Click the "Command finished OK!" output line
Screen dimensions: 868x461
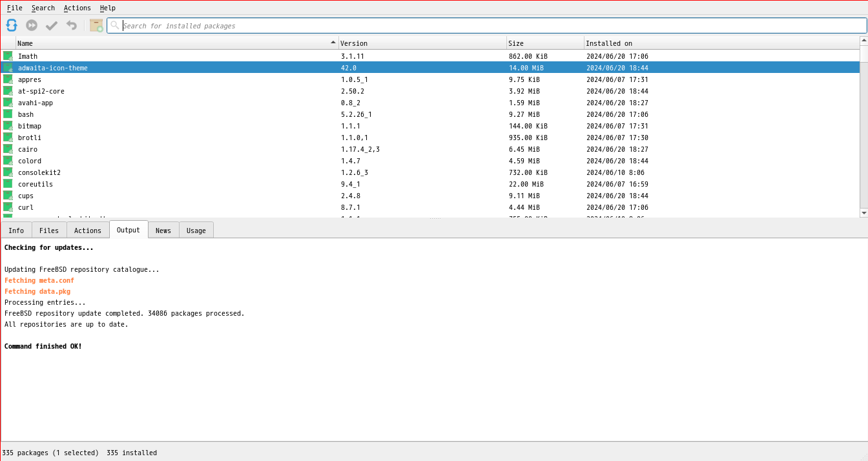point(43,346)
